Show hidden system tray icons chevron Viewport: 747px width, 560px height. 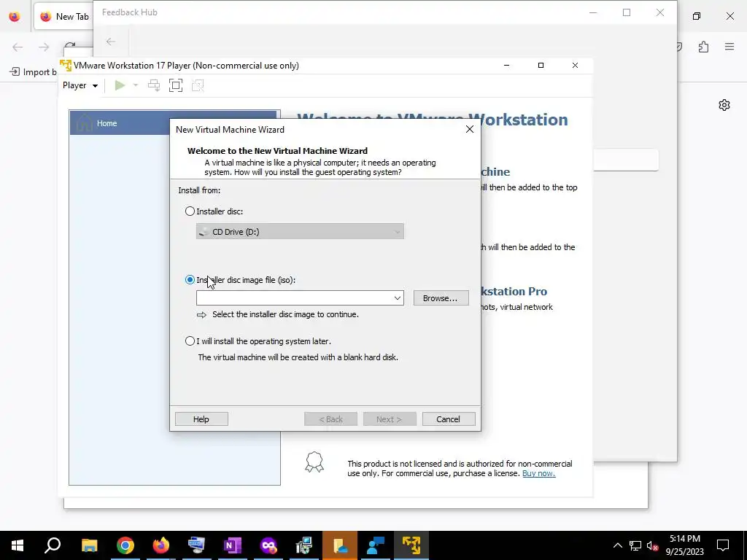pyautogui.click(x=617, y=545)
